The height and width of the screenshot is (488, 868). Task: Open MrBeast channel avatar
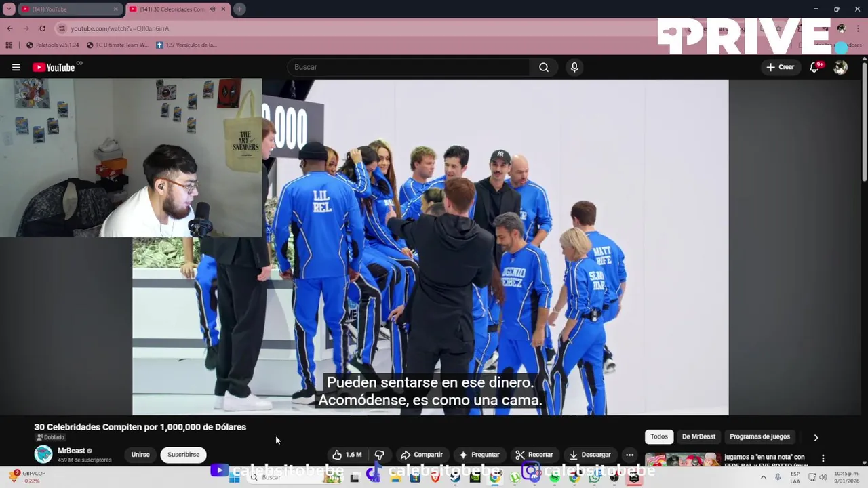(x=43, y=454)
